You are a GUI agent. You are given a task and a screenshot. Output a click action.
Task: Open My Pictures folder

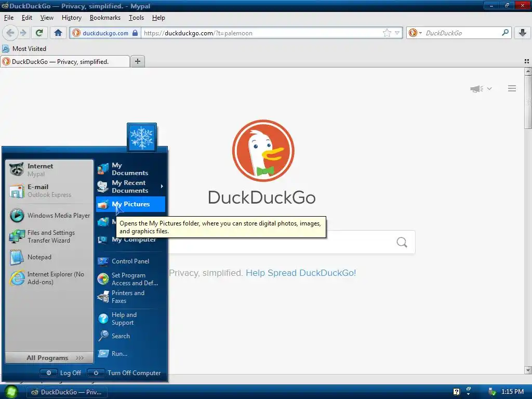[130, 204]
